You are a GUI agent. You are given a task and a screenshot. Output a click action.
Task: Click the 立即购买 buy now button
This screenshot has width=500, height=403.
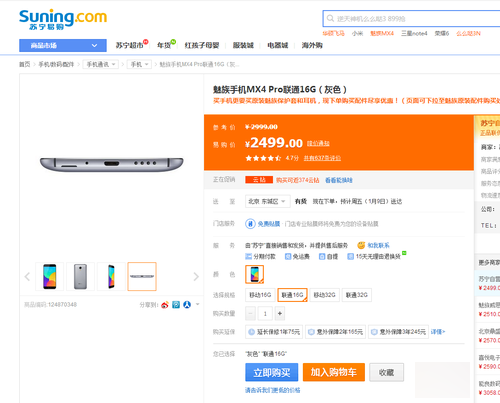pyautogui.click(x=272, y=372)
